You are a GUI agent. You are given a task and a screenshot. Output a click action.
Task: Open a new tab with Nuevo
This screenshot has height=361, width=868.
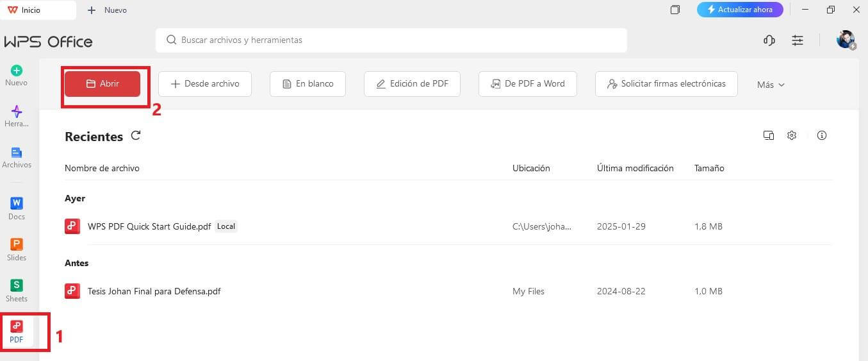[x=107, y=10]
